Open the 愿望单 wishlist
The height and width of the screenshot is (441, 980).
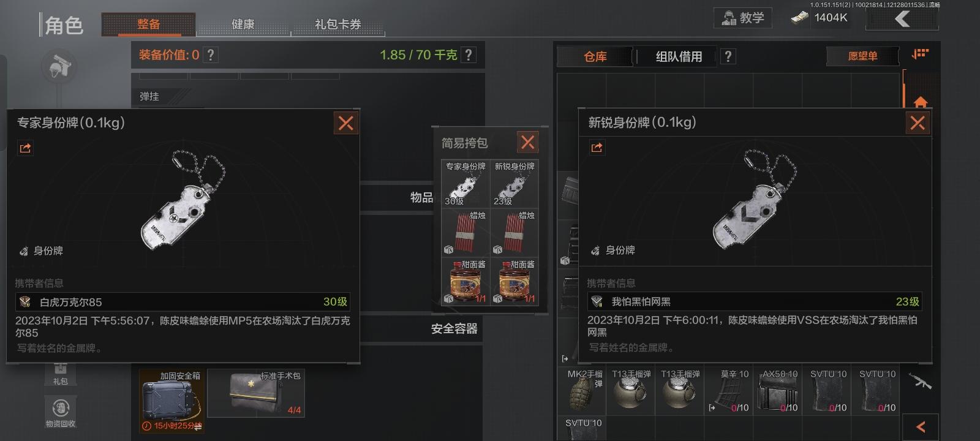click(x=862, y=56)
